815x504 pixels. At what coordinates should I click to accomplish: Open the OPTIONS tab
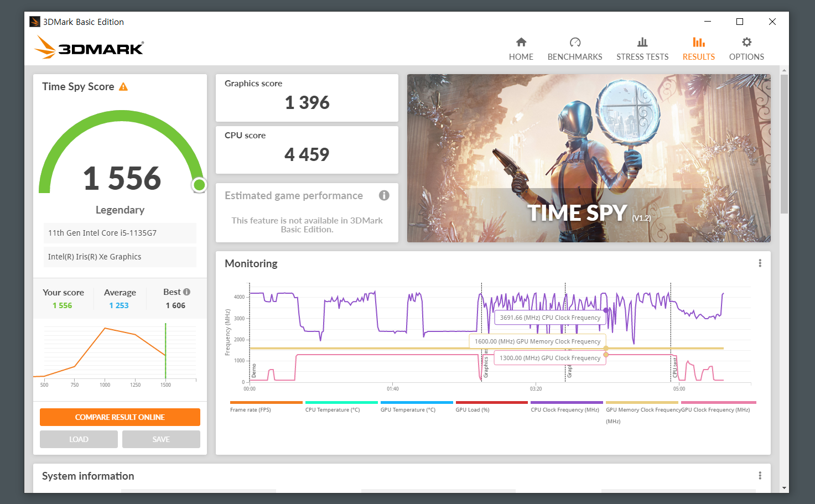click(x=746, y=49)
